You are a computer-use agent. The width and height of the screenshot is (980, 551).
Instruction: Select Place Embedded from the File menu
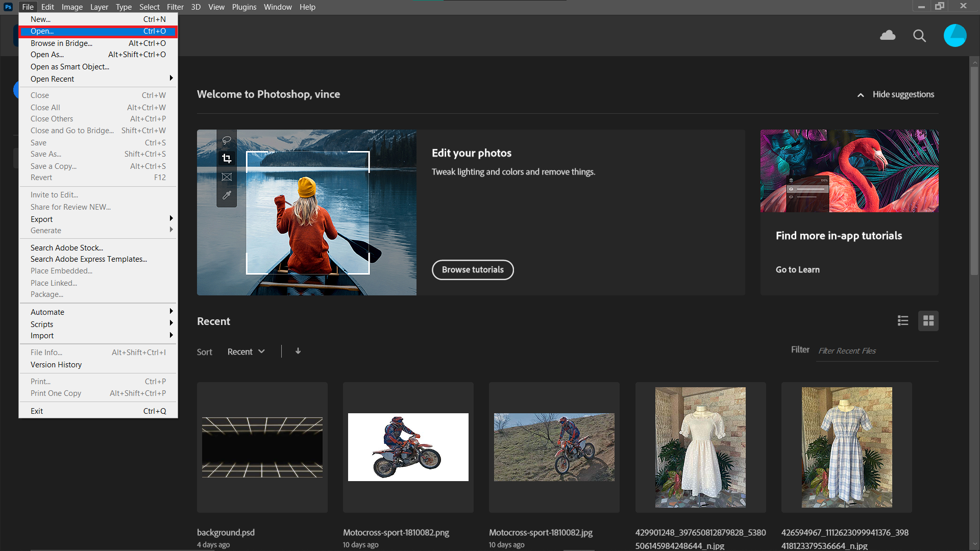(x=61, y=271)
